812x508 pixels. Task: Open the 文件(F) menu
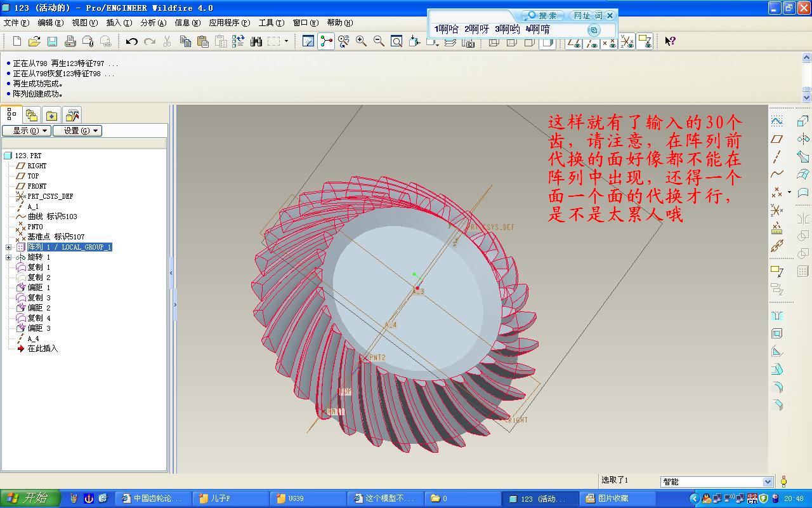[x=16, y=23]
